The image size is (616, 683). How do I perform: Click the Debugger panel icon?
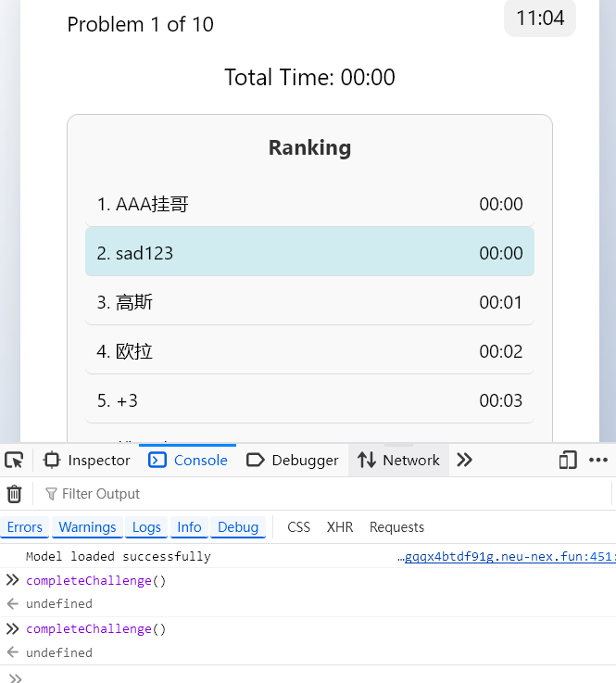[256, 461]
